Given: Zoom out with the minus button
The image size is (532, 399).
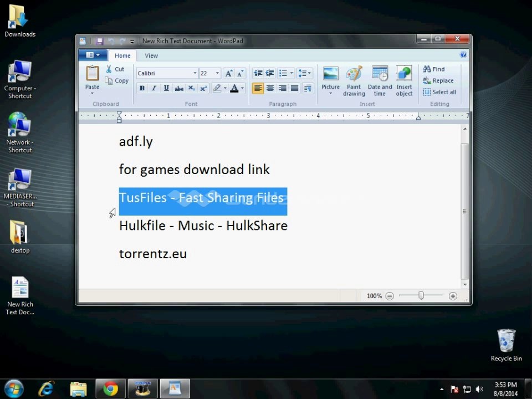Looking at the screenshot, I should 390,296.
